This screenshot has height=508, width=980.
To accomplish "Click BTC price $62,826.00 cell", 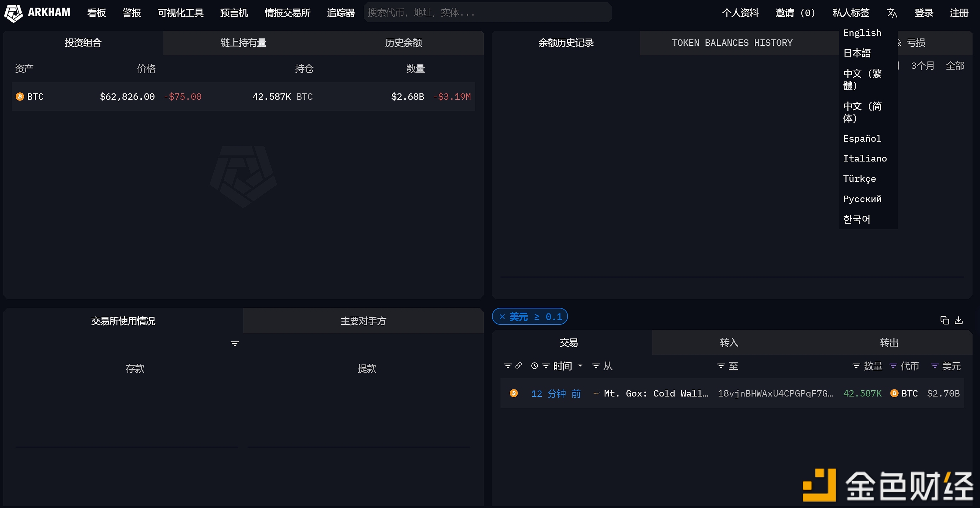I will [127, 97].
